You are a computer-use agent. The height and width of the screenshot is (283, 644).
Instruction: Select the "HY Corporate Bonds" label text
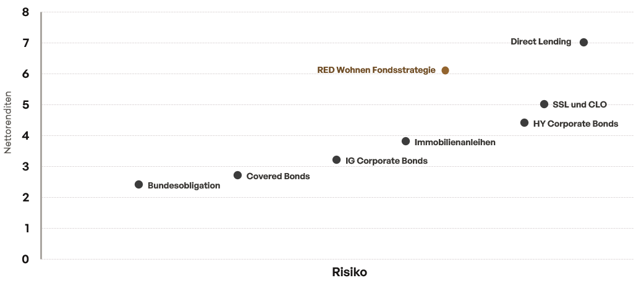coord(575,124)
